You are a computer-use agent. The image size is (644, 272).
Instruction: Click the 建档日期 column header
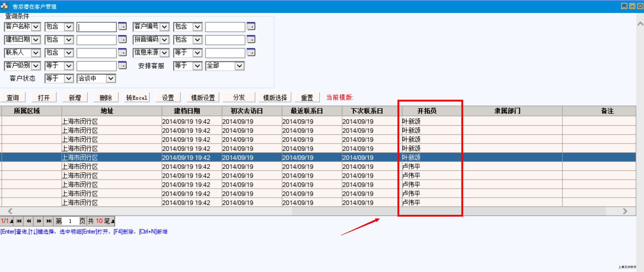tap(187, 111)
